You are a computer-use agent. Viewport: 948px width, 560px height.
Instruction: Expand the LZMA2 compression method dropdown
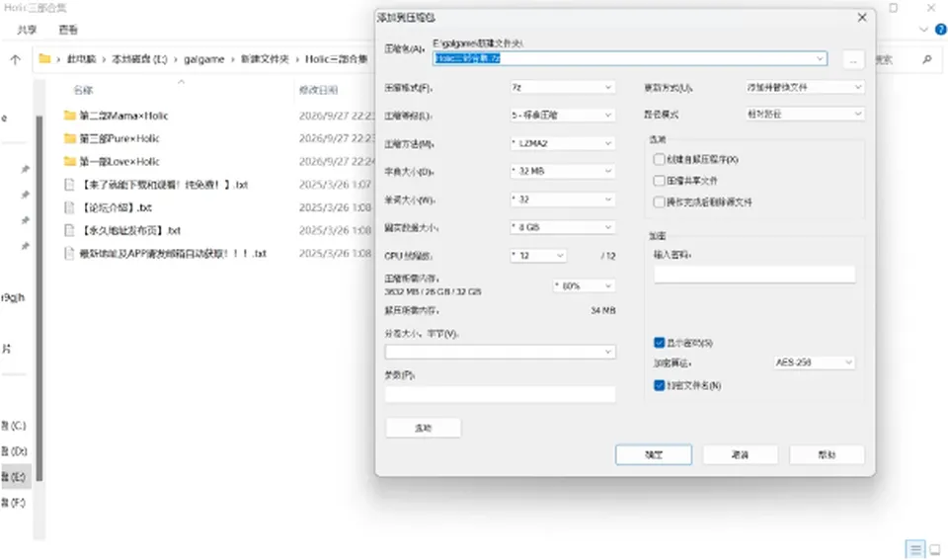click(562, 143)
